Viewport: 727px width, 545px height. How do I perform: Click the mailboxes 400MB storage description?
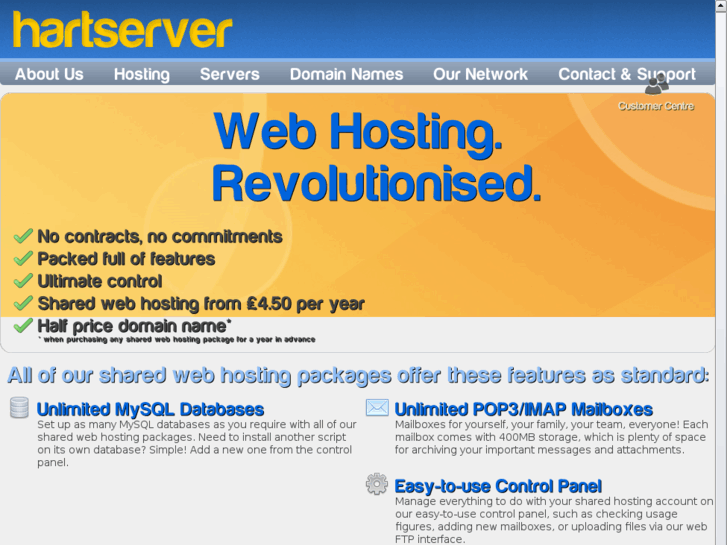551,437
